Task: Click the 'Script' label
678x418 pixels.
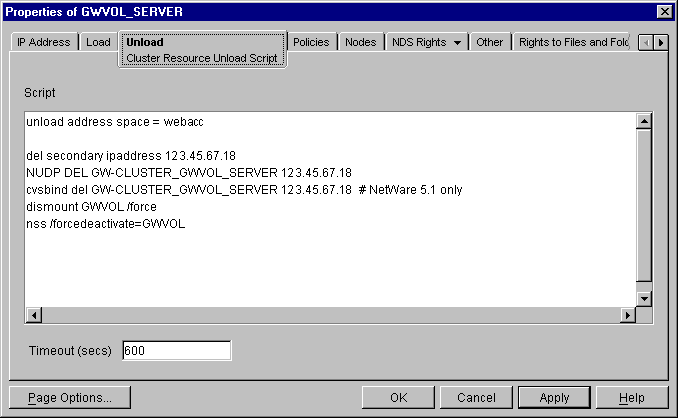Action: (x=39, y=93)
